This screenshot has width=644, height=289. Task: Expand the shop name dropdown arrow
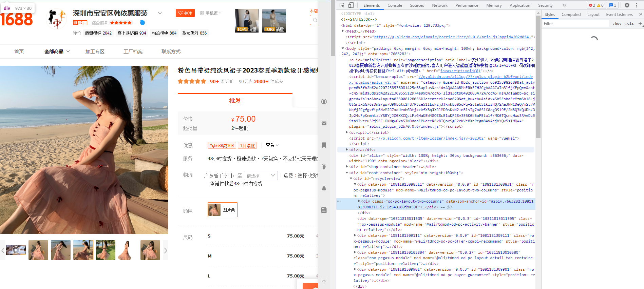(160, 13)
